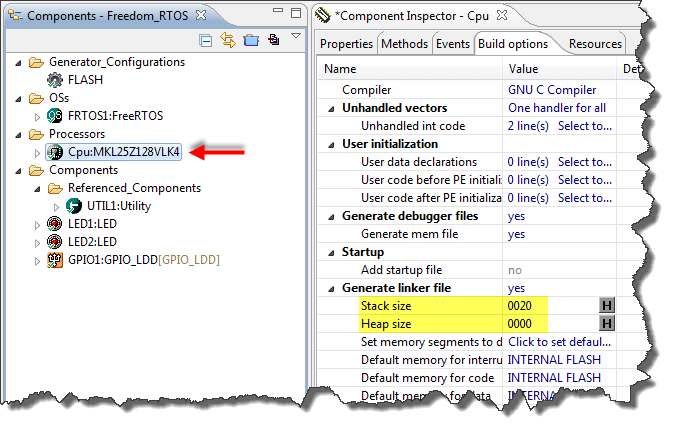
Task: Click the H button on Heap size row
Action: point(607,323)
